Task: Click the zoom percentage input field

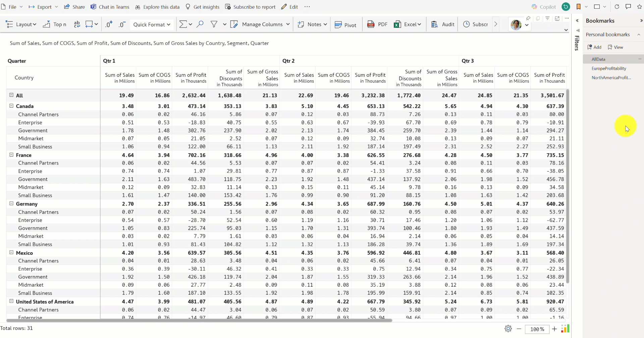Action: pyautogui.click(x=537, y=329)
